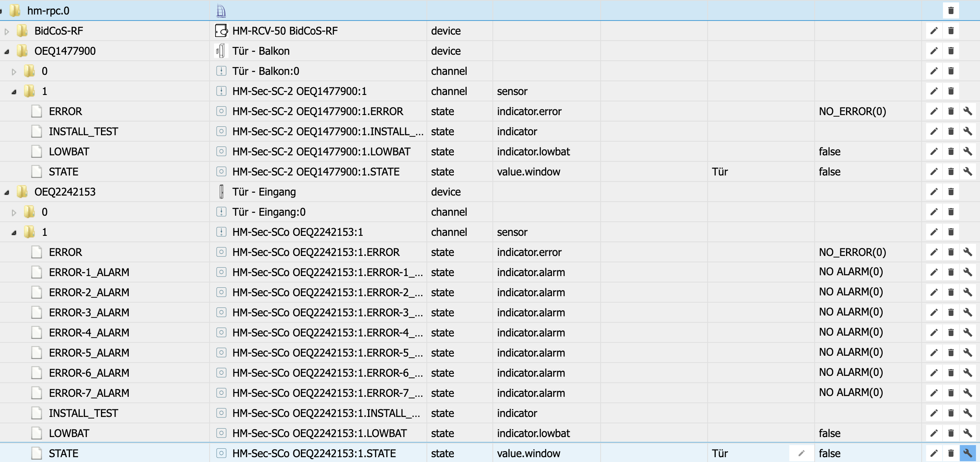
Task: Delete the Tür - Eingang device row
Action: click(x=951, y=192)
